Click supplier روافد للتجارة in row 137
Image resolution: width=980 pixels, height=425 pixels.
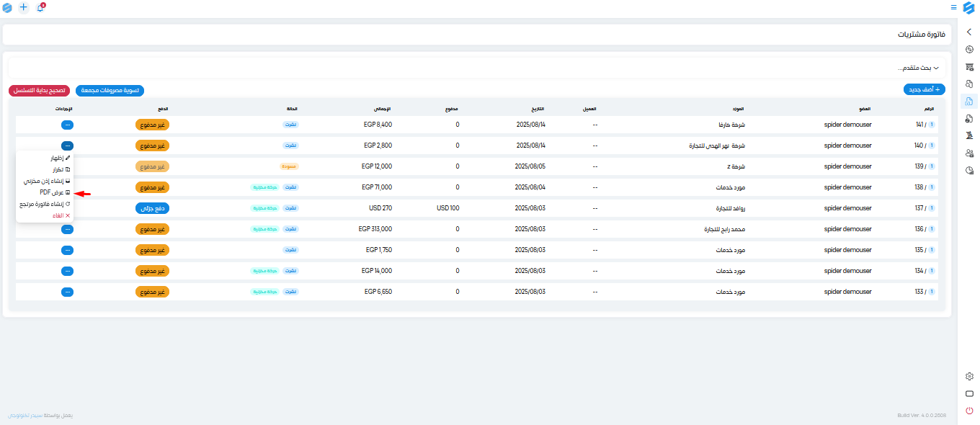pos(730,208)
